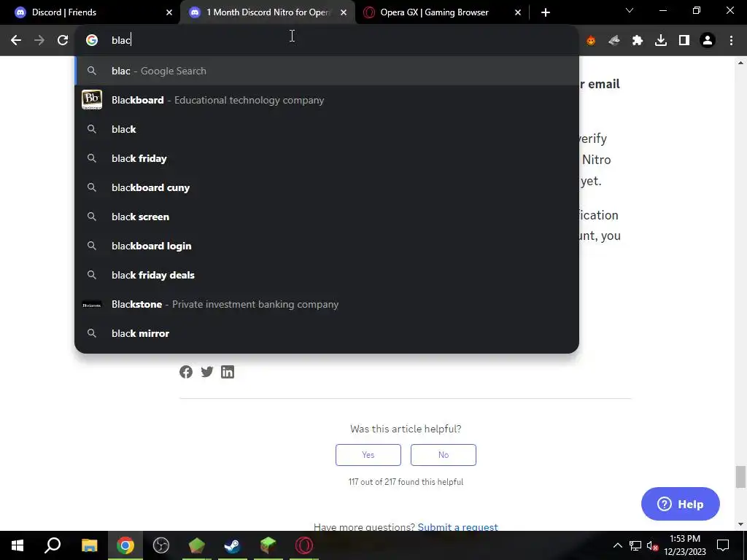Pick the 'black friday' suggestion
Screen dimensions: 747x560
(327, 158)
